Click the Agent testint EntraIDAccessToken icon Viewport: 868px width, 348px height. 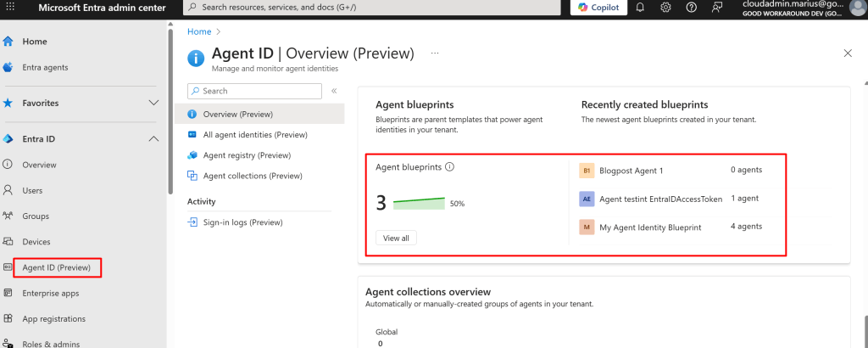click(x=587, y=199)
